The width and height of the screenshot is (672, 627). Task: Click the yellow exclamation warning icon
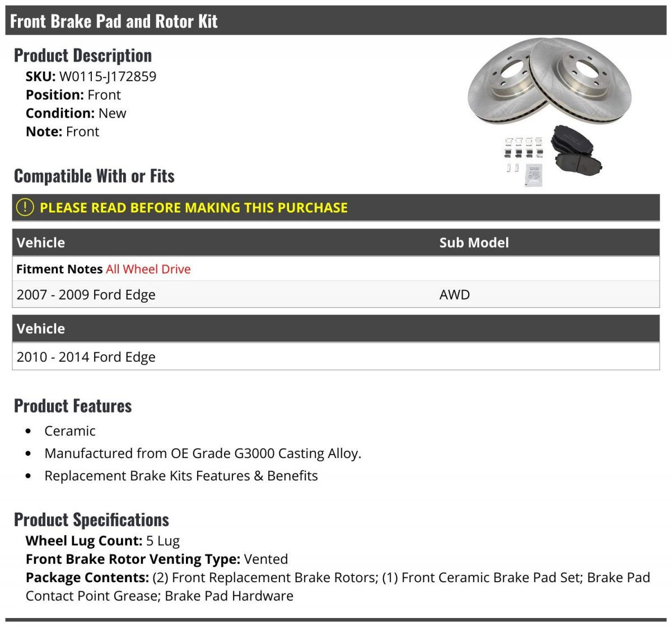pos(25,208)
